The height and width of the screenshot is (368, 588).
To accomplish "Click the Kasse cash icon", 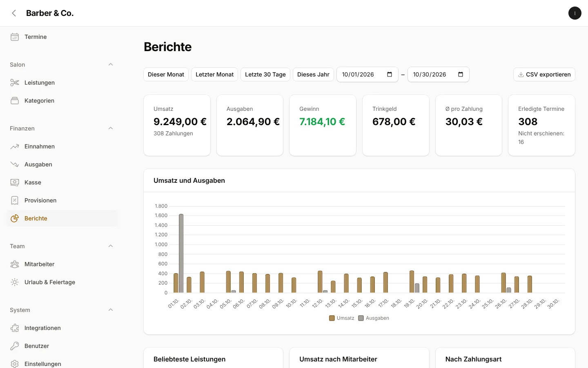I will click(x=15, y=182).
